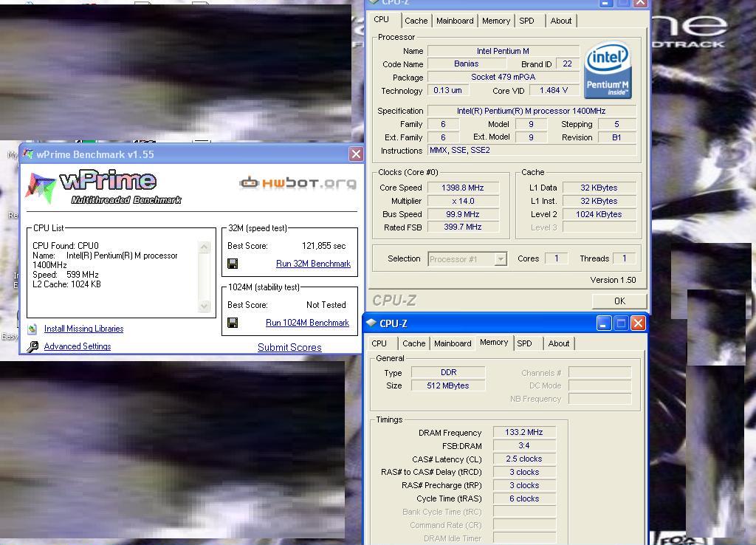Image resolution: width=756 pixels, height=545 pixels.
Task: Select CPU tab in upper CPU-Z
Action: (382, 19)
